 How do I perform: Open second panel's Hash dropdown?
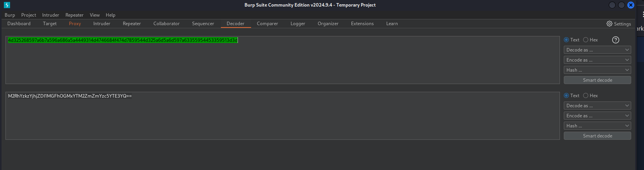(x=597, y=126)
